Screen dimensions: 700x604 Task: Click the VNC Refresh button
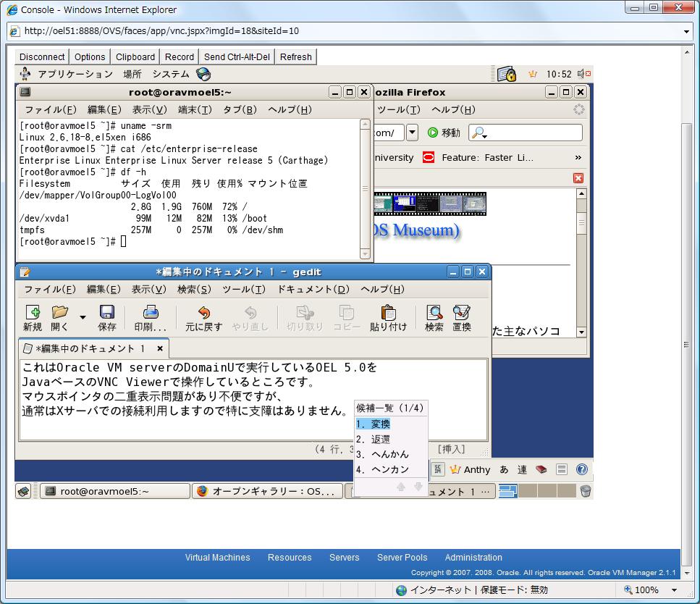296,56
